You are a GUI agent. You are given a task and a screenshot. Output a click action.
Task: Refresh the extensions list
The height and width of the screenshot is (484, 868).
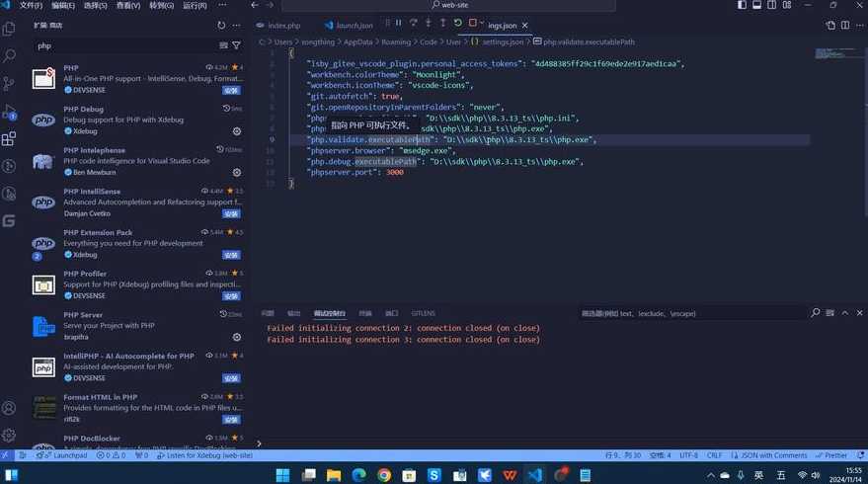point(221,26)
